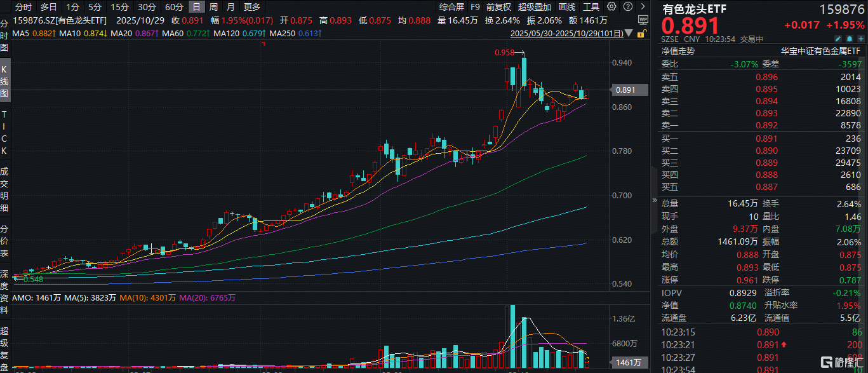Image resolution: width=868 pixels, height=373 pixels.
Task: Open the date range dropdown triangle
Action: (x=629, y=33)
